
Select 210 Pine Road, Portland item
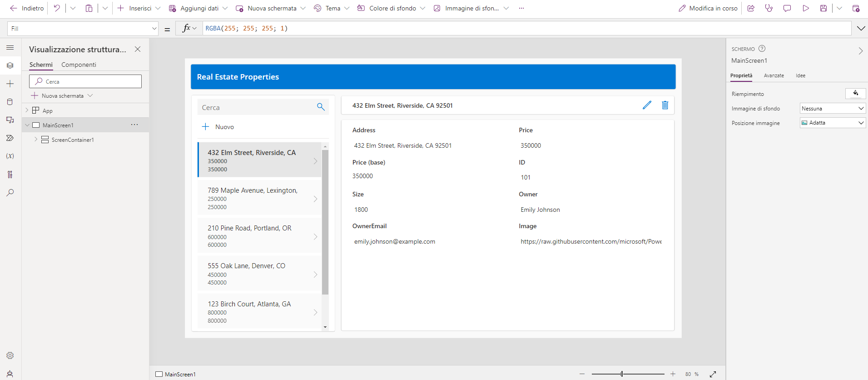[x=259, y=236]
